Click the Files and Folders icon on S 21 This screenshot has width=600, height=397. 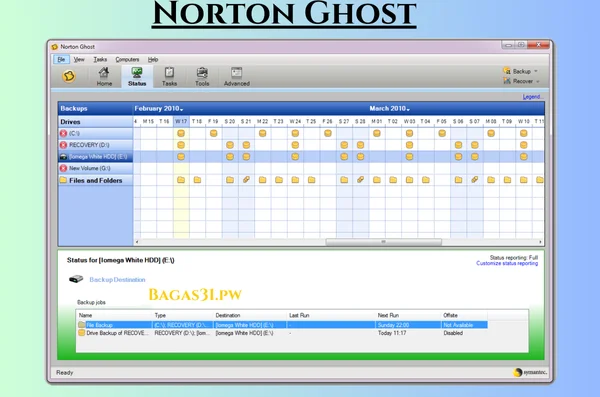pyautogui.click(x=246, y=180)
